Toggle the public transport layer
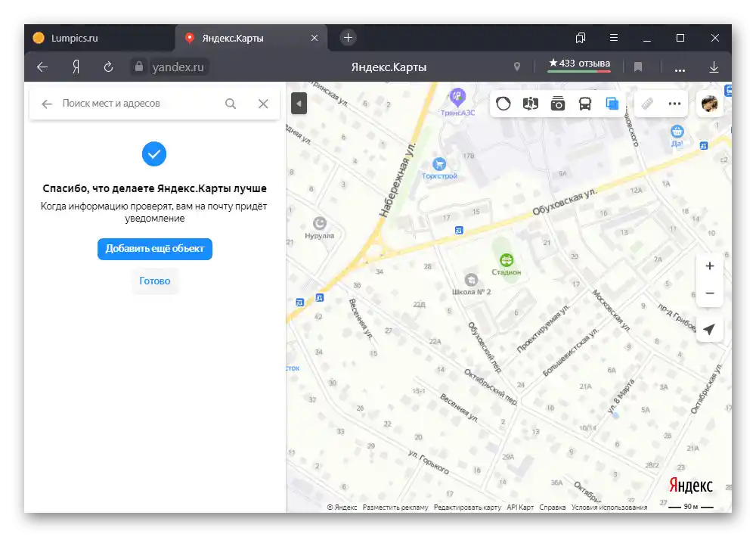 click(x=584, y=104)
